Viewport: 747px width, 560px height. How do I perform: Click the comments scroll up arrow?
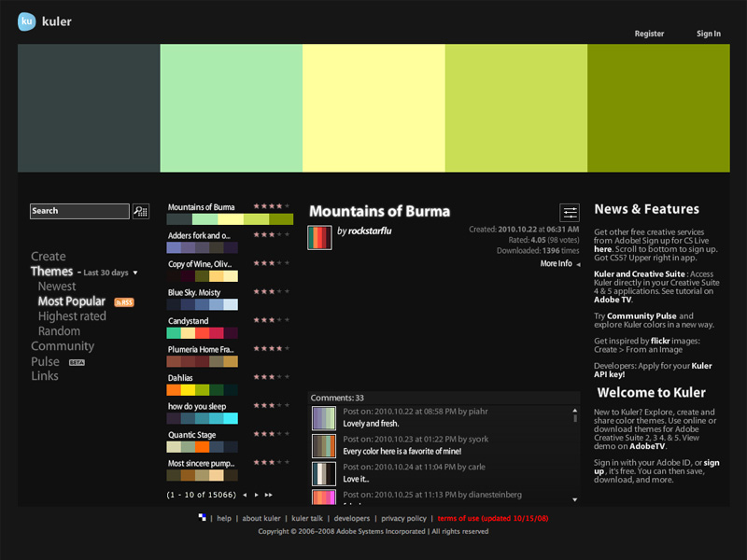coord(575,410)
